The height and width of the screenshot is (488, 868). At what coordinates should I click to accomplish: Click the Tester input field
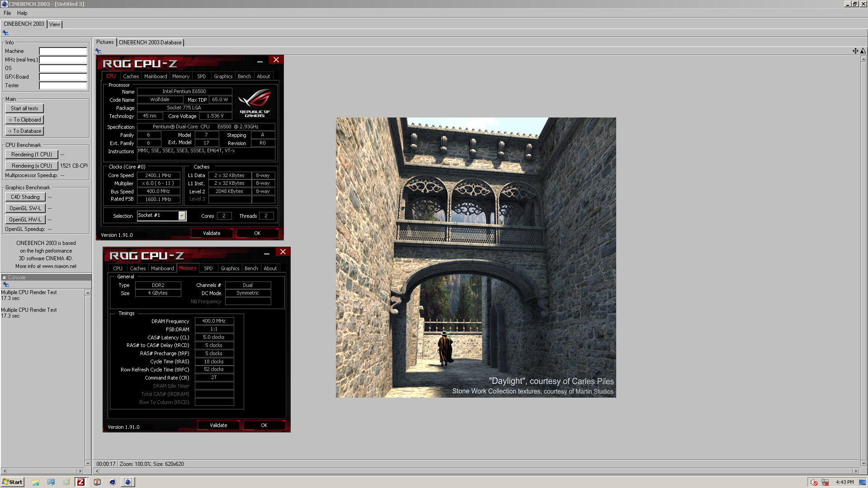[63, 85]
